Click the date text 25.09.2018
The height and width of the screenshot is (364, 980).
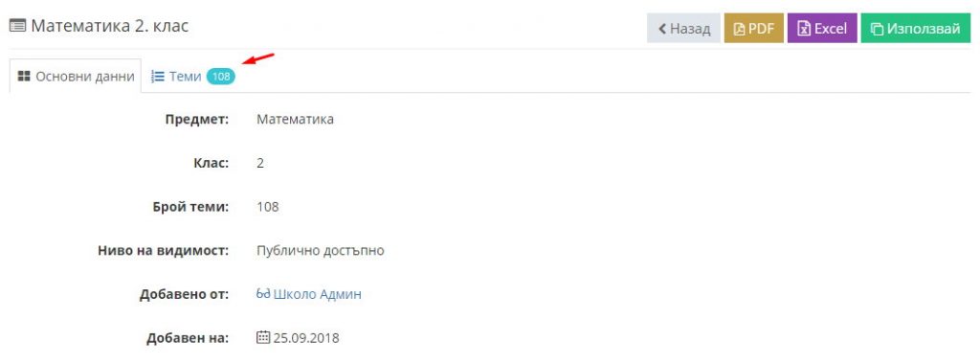point(306,338)
